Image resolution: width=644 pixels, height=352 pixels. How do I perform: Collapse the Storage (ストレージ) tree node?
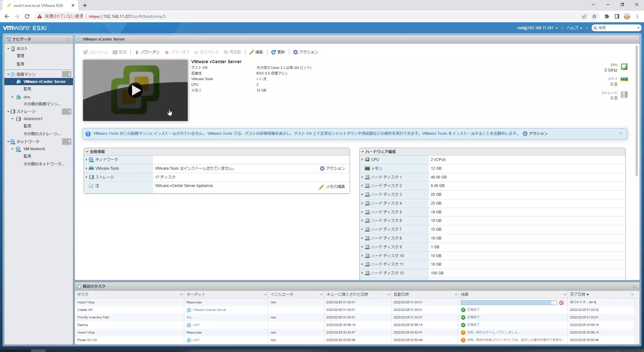pos(8,112)
